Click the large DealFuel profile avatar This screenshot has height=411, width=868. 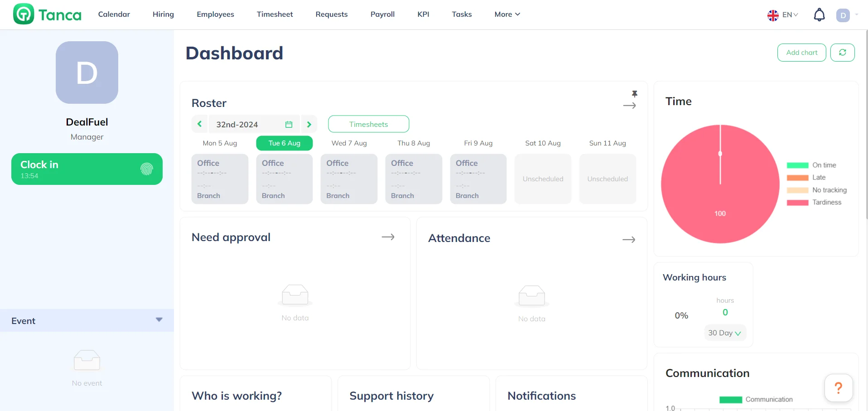coord(87,73)
